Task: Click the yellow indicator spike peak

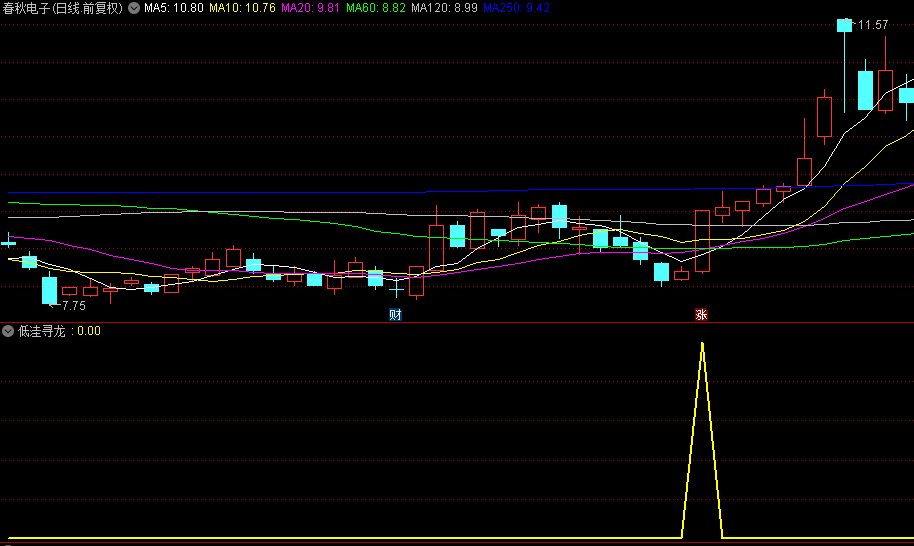Action: click(702, 345)
